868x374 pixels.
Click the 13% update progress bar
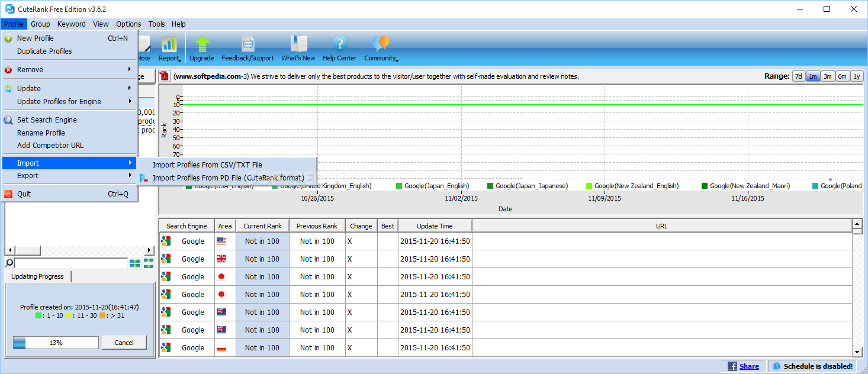tap(56, 343)
